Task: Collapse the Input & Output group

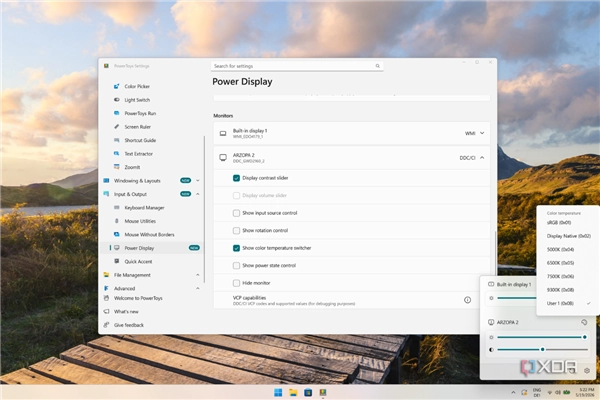Action: [197, 194]
